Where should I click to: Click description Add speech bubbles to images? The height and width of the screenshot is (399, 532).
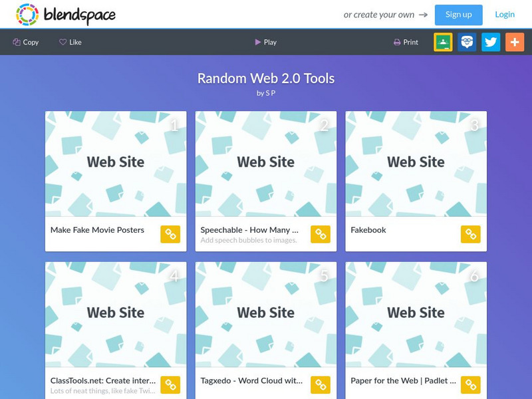(x=249, y=240)
